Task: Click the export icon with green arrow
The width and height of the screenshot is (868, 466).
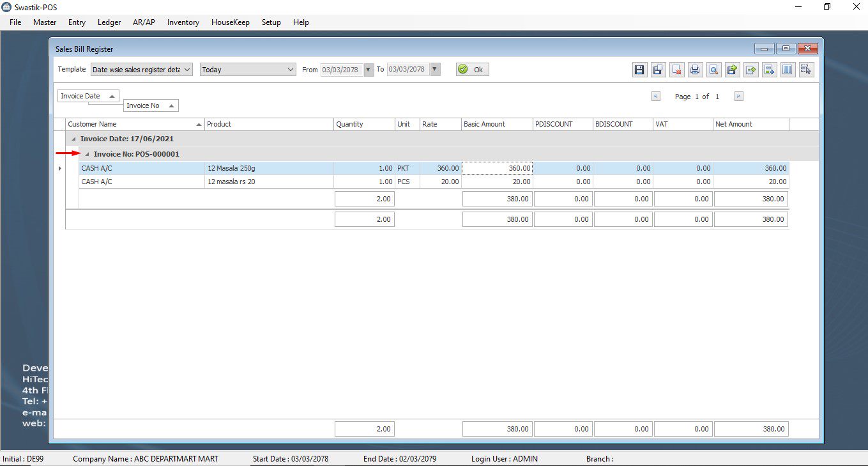Action: pos(732,70)
